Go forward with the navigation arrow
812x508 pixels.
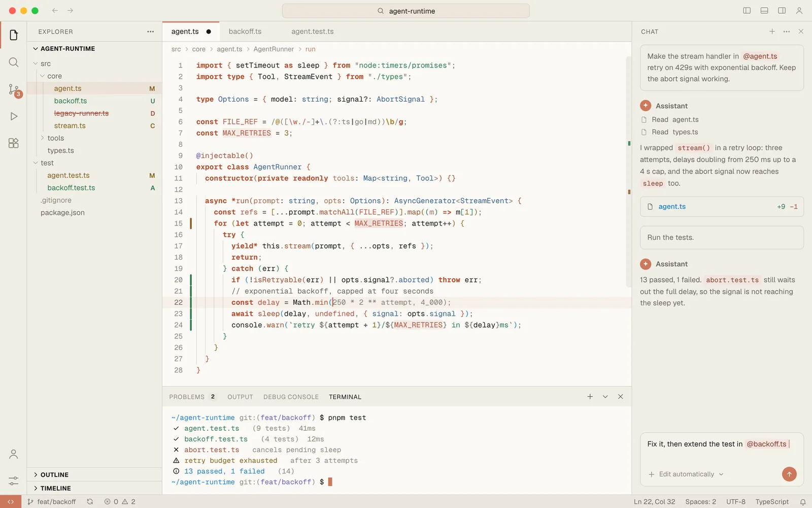[71, 11]
